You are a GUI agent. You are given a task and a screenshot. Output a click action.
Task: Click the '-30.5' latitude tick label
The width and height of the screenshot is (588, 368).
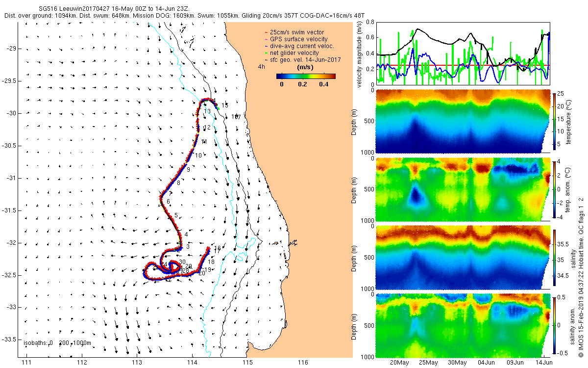(8, 146)
